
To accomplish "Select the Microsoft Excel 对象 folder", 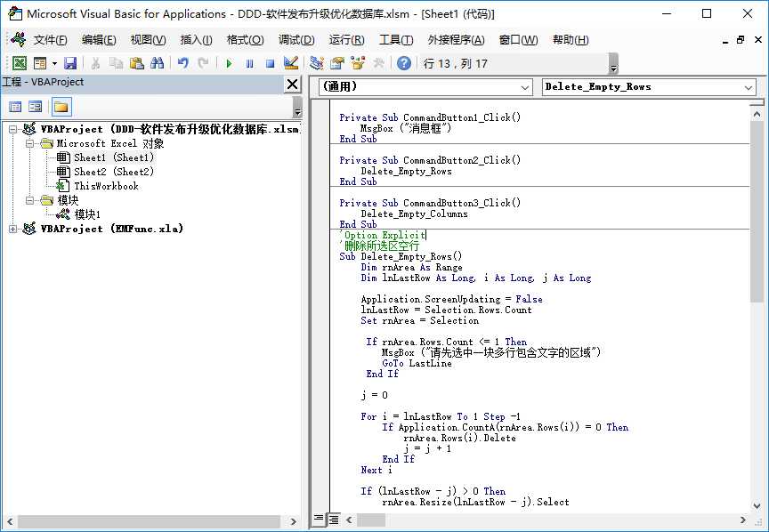I will (x=109, y=143).
